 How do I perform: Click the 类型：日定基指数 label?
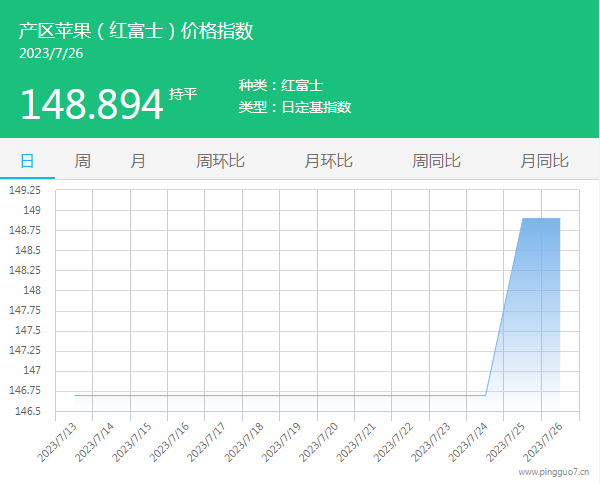point(295,107)
